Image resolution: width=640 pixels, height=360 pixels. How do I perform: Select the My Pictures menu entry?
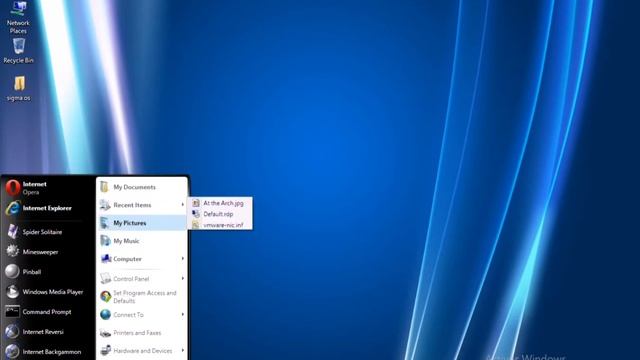[x=142, y=223]
